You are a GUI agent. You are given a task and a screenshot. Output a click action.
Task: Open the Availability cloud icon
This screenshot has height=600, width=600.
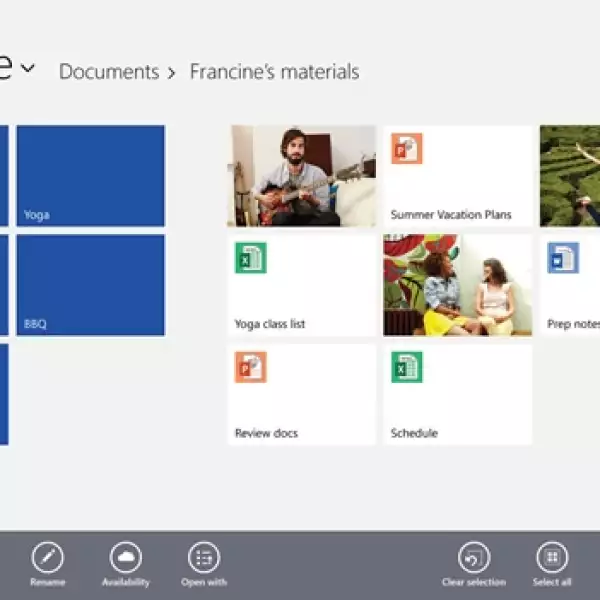126,557
